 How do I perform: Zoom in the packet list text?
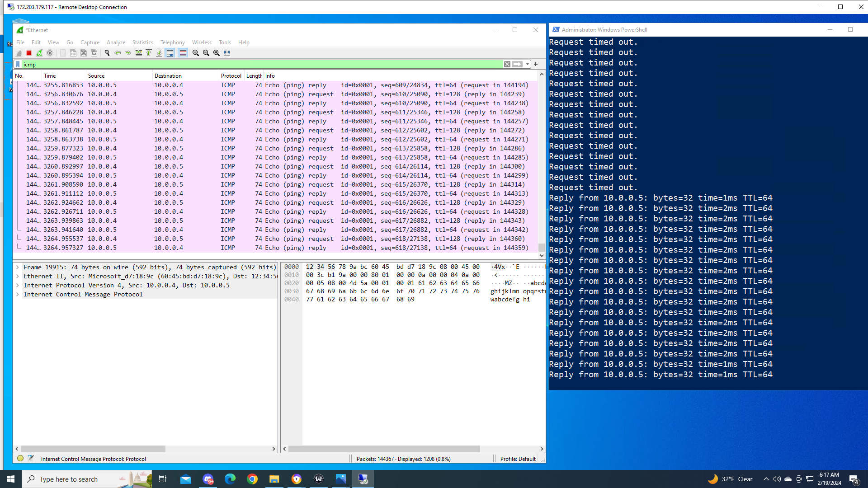pos(196,53)
